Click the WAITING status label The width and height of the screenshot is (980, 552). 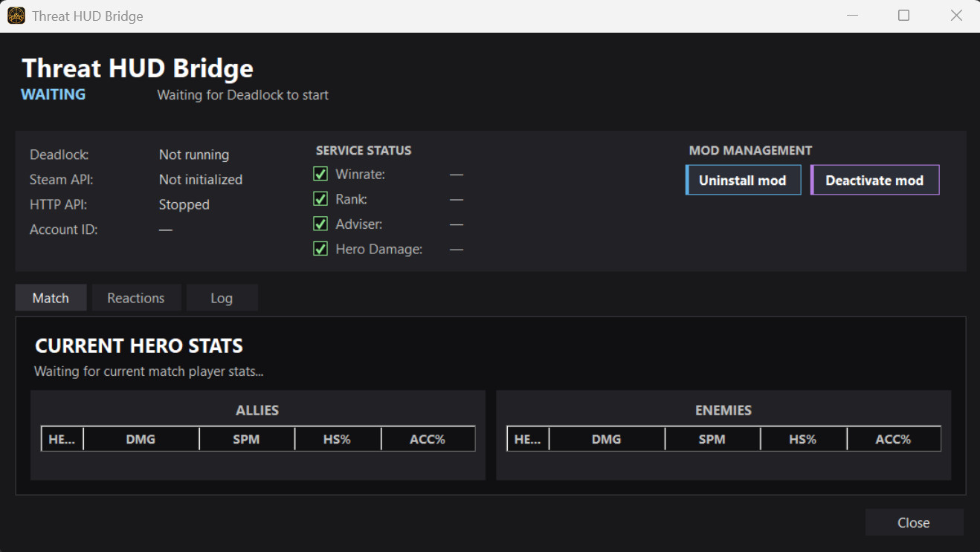pos(54,94)
